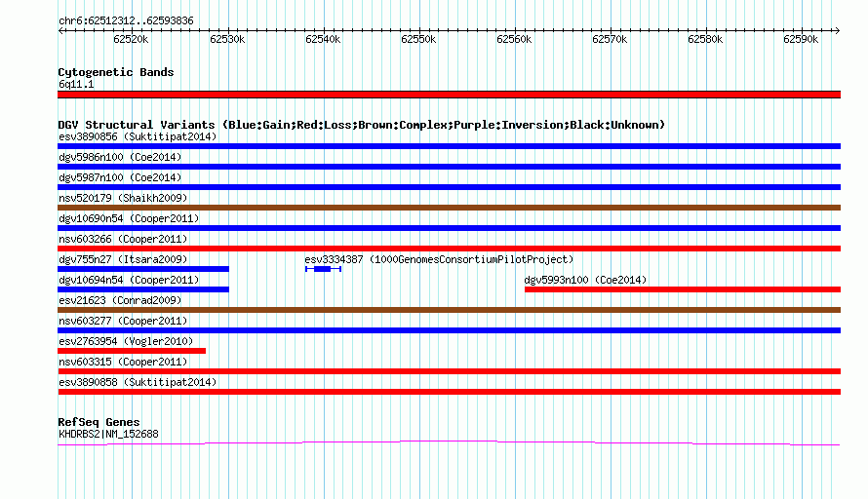Click the esv3890856 (Suktitipat2014) variant label

[x=138, y=136]
